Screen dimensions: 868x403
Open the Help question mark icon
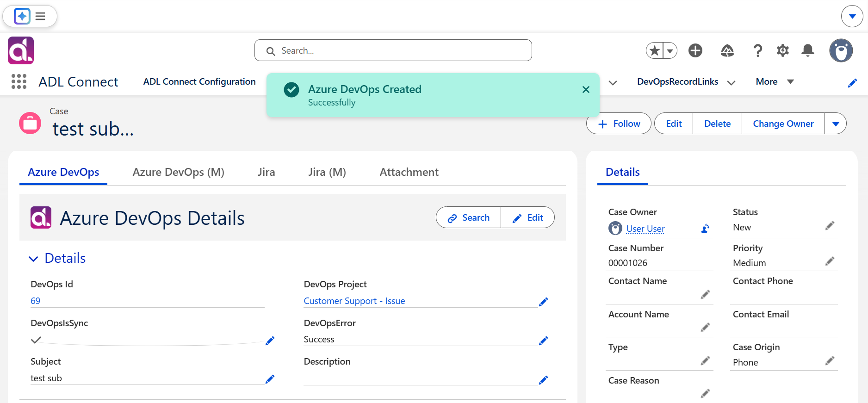tap(757, 50)
